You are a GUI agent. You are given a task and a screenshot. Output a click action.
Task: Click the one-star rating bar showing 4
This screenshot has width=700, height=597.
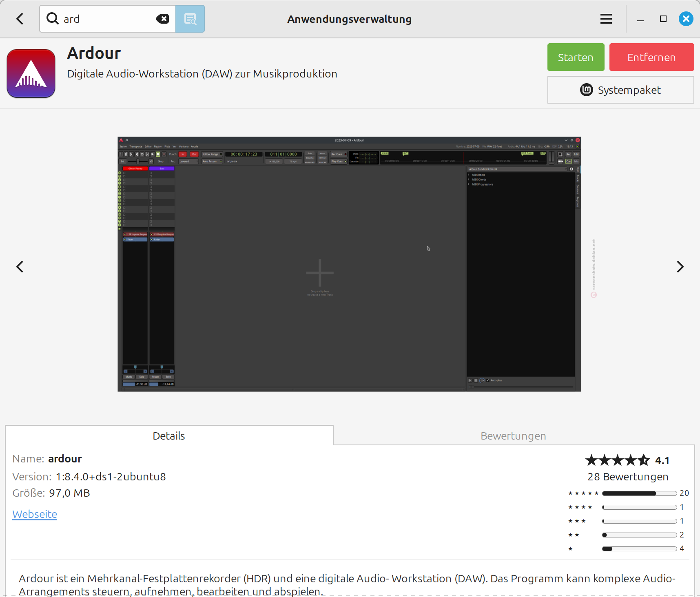click(x=639, y=548)
